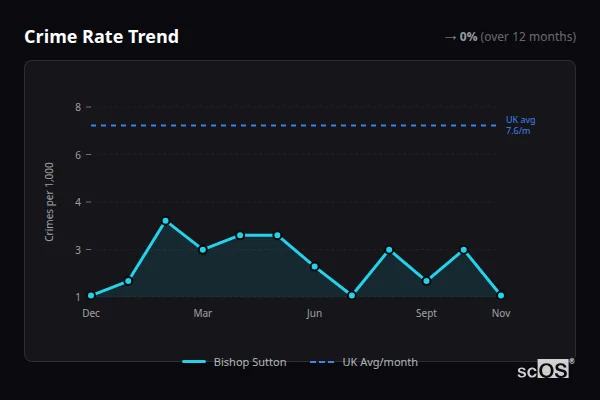The image size is (600, 400).
Task: Click the 'Nov' x-axis label
Action: point(501,313)
